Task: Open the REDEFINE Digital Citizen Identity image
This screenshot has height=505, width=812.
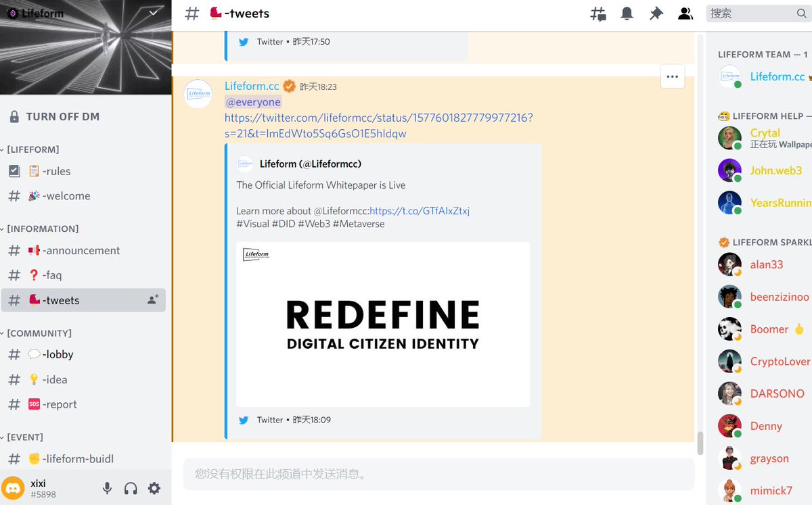Action: (x=383, y=324)
